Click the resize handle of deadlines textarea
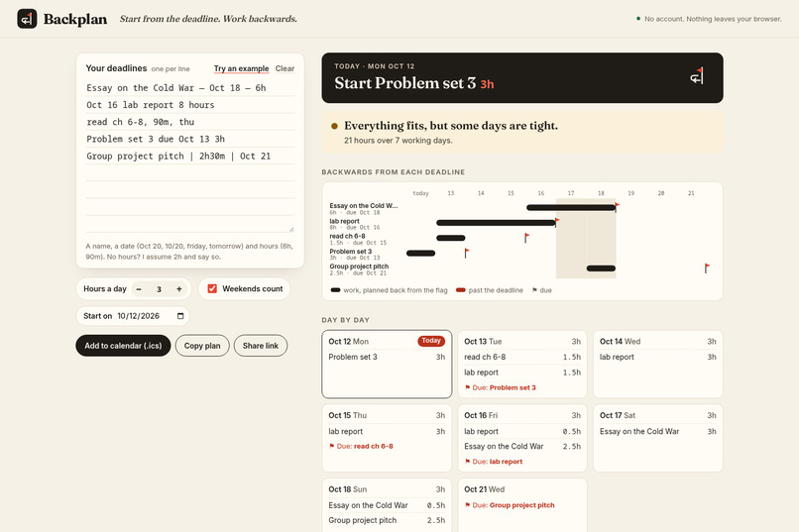 (291, 229)
